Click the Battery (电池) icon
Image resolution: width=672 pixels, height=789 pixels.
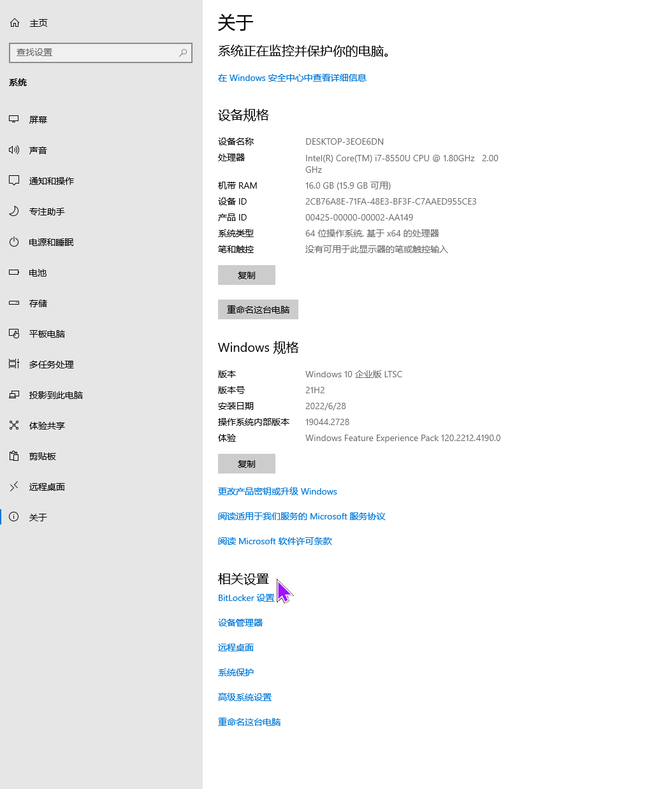(x=14, y=272)
